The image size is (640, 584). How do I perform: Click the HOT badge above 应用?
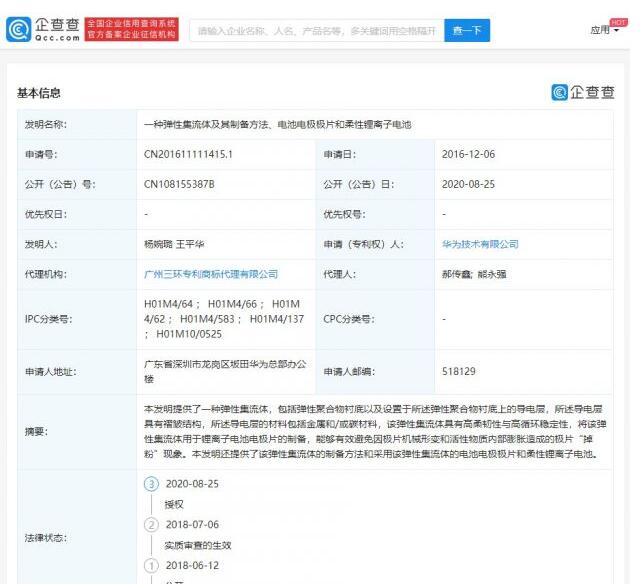618,22
